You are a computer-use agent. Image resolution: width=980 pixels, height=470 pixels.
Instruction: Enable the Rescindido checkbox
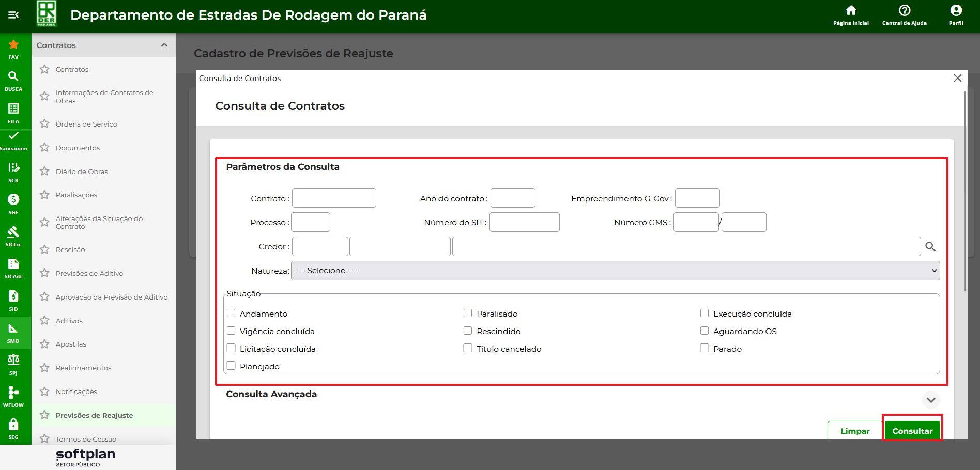click(468, 331)
